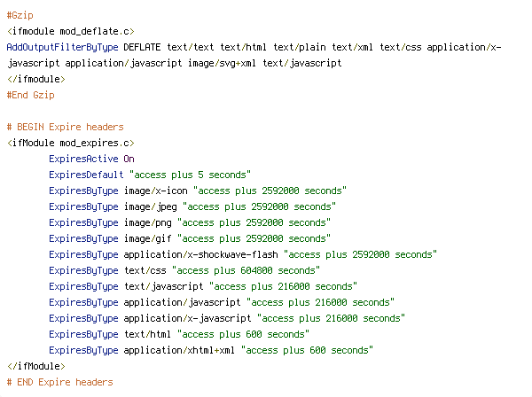The width and height of the screenshot is (532, 397).
Task: Click the ExpiresDefault directive
Action: (x=86, y=175)
